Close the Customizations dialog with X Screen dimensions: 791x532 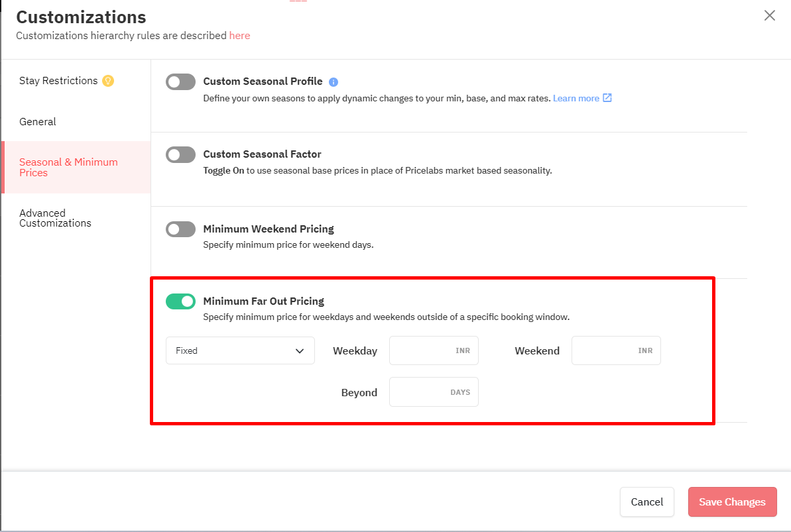click(769, 16)
